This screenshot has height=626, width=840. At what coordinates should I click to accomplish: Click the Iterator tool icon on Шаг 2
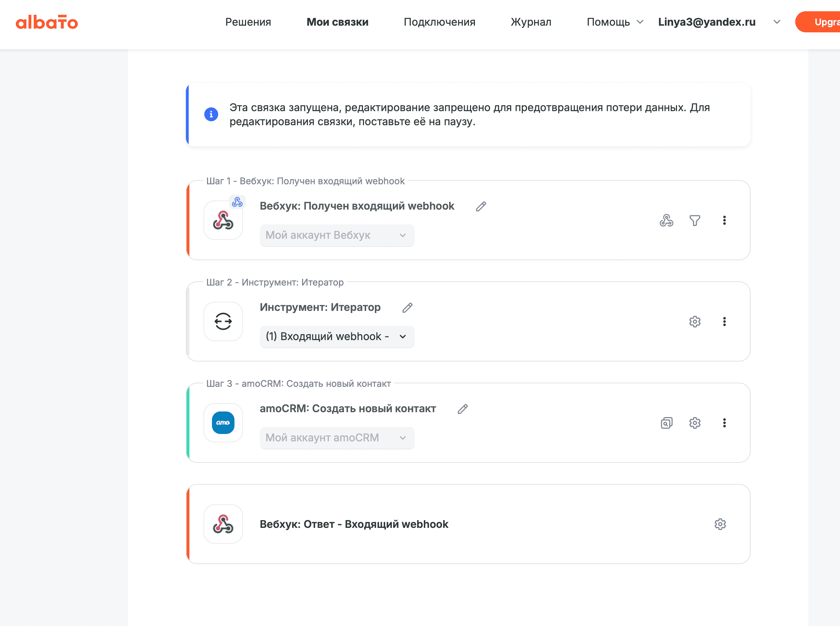pos(223,321)
